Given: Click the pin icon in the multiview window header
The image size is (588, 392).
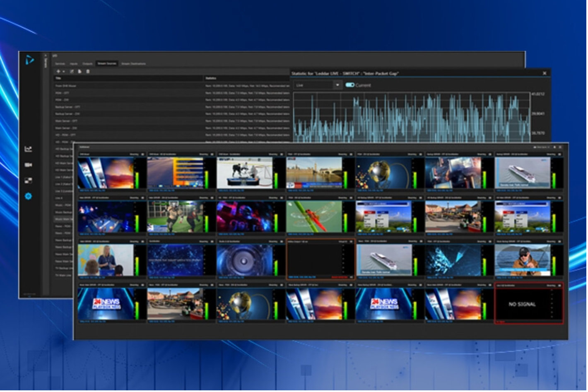Looking at the screenshot, I should point(555,147).
